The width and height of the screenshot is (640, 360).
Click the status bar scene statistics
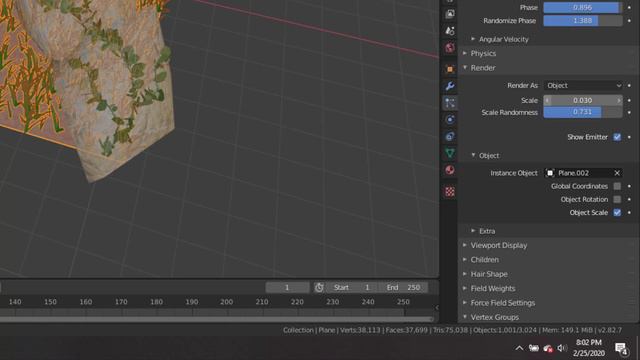coord(452,330)
